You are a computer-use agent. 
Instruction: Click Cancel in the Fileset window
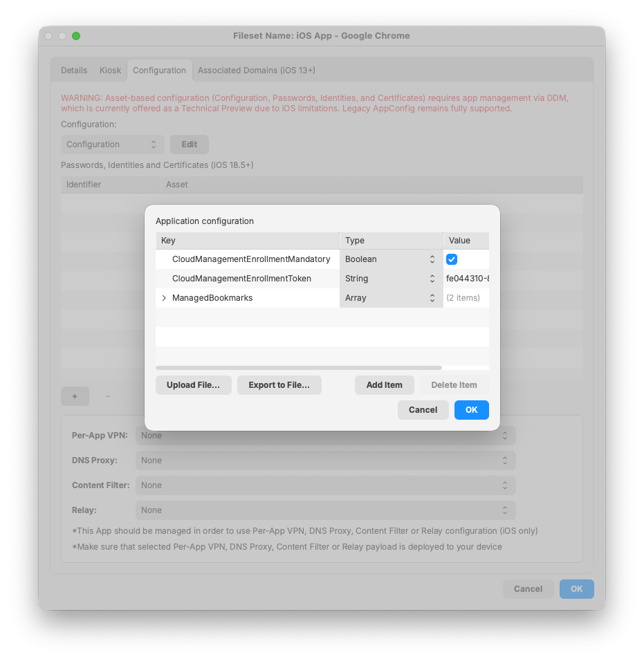pos(528,589)
